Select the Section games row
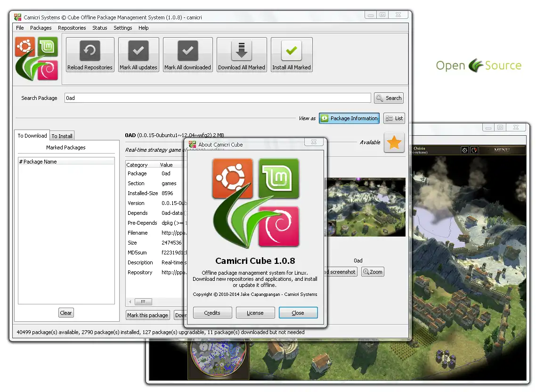This screenshot has width=536, height=392. coord(155,183)
